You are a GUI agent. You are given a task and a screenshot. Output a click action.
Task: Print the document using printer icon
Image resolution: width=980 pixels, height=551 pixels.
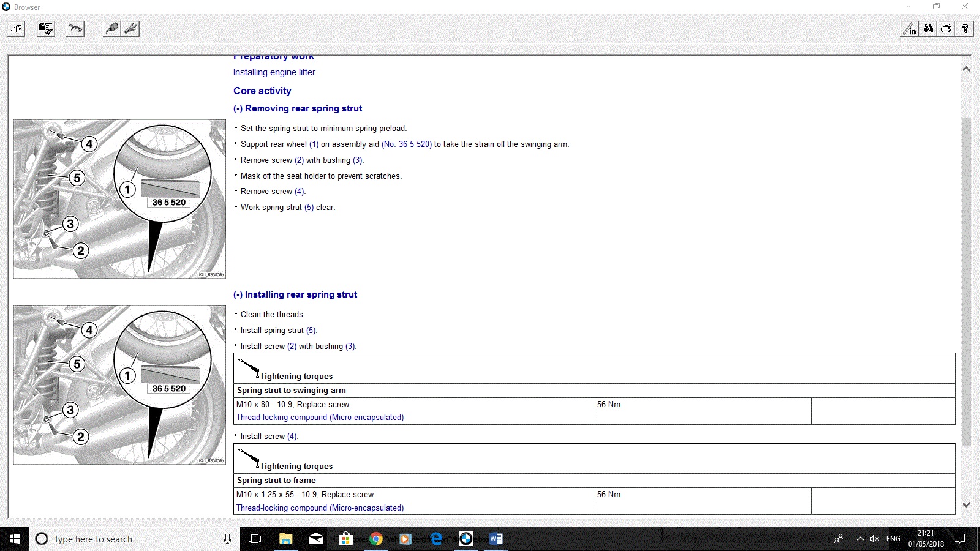click(947, 29)
